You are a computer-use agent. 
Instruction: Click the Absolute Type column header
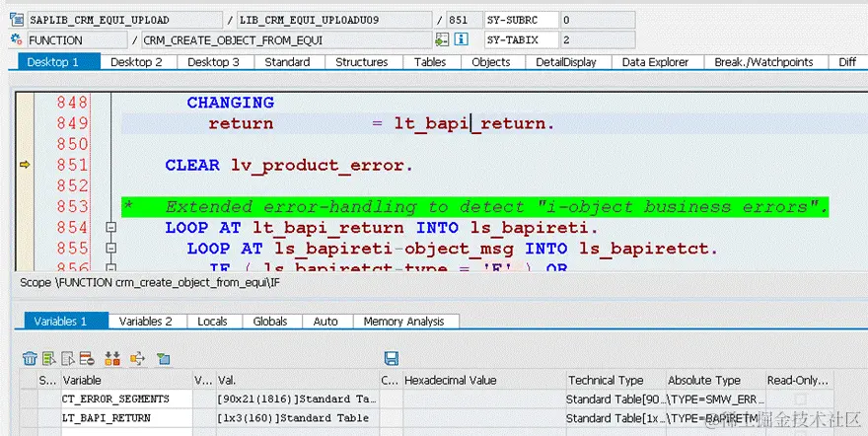coord(715,380)
